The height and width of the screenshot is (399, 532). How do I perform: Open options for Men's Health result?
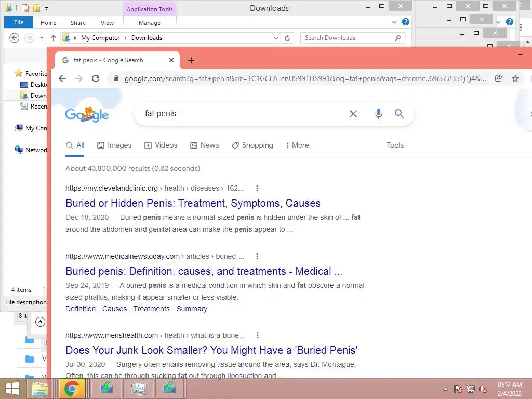[258, 335]
